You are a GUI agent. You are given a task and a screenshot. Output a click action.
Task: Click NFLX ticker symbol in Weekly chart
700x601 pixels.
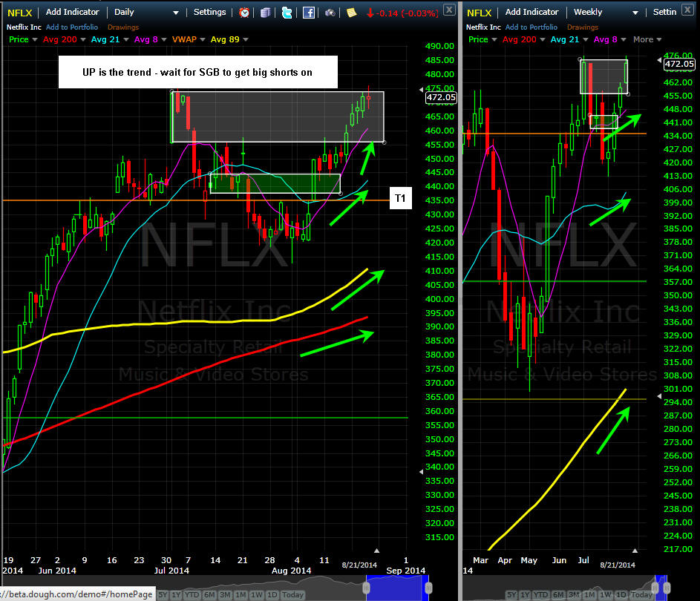(479, 13)
